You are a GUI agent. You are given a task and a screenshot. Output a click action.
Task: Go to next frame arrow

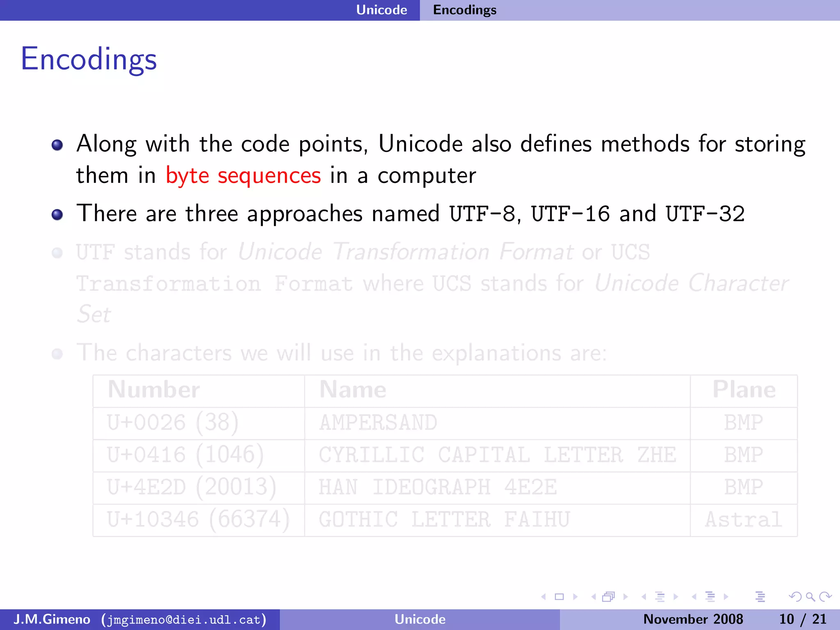click(625, 597)
